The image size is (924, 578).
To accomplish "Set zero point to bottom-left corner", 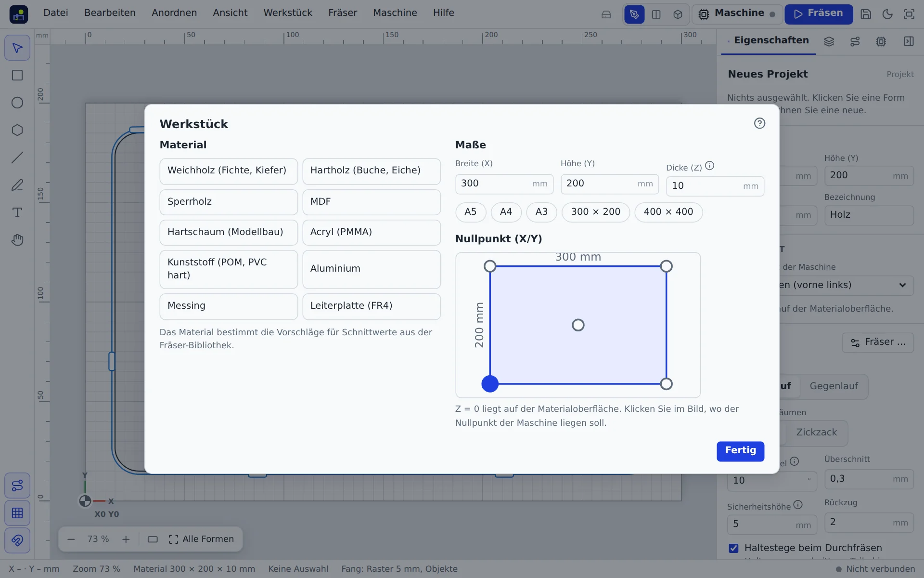I will [490, 384].
